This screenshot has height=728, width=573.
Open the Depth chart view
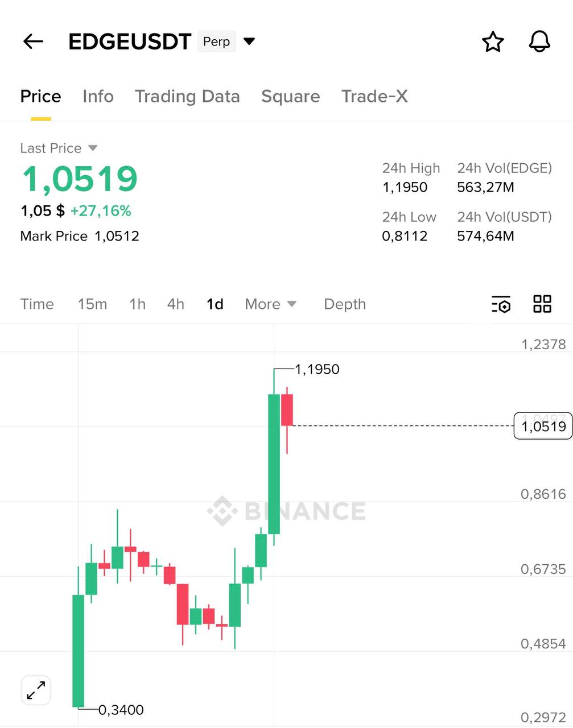point(344,304)
